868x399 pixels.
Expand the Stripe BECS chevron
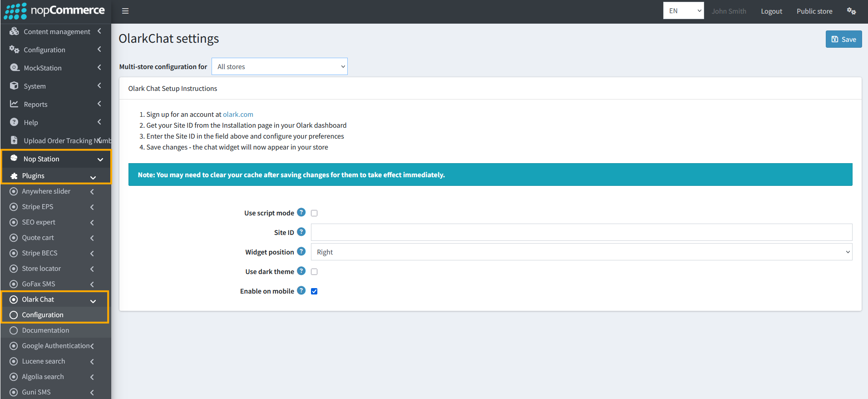(x=92, y=254)
